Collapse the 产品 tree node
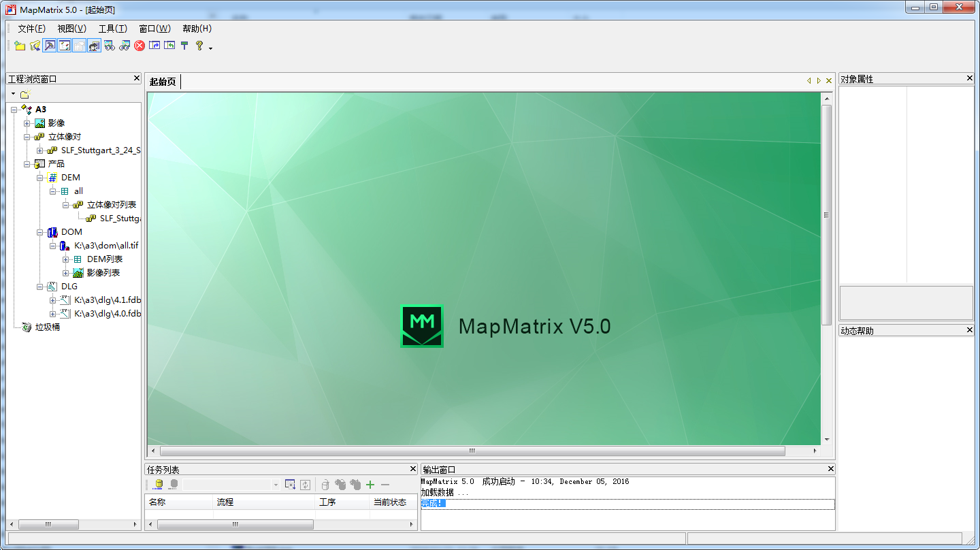980x550 pixels. [x=27, y=164]
